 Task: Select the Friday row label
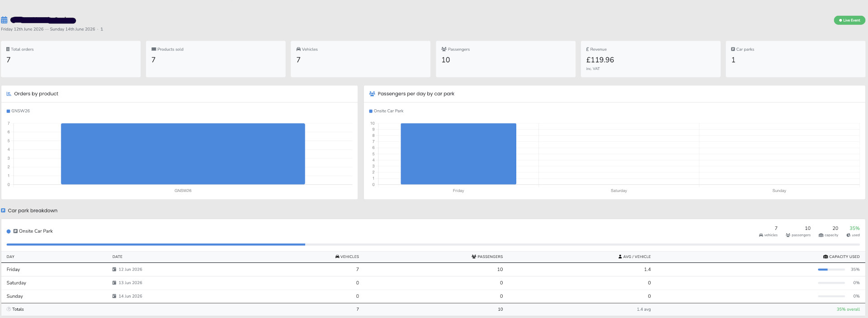(13, 269)
